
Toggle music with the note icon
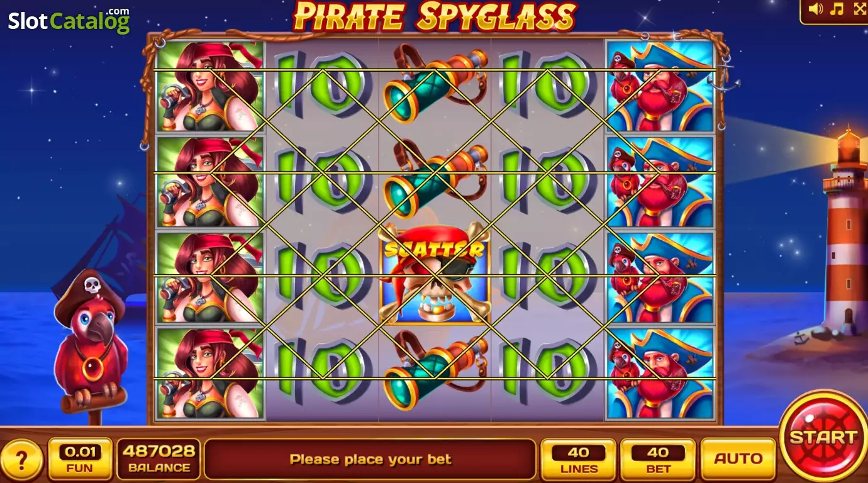(x=837, y=9)
